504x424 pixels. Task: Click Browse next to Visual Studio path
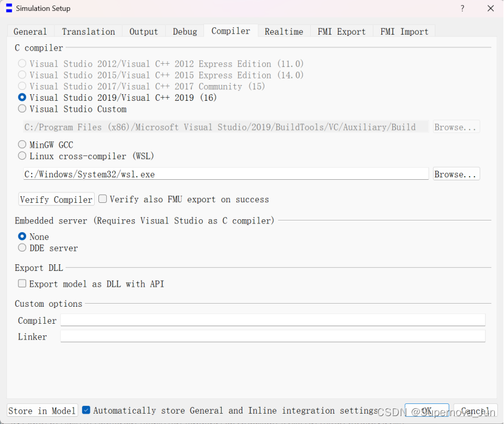pos(456,127)
